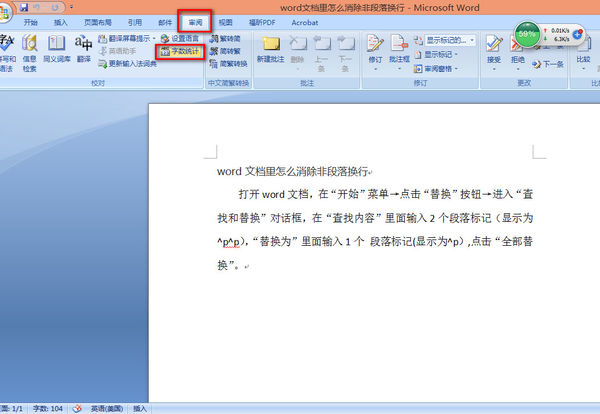600x414 pixels.
Task: Jump to next change 下一条 in 更改 group
Action: tap(548, 64)
